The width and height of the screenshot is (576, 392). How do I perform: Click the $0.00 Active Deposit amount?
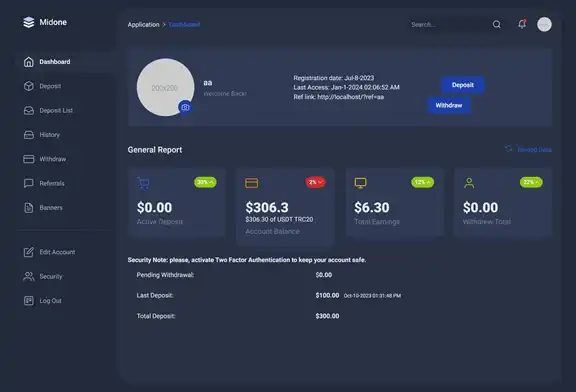[154, 208]
